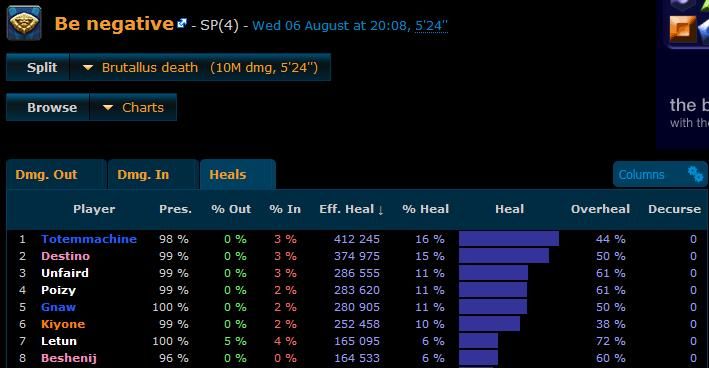Open the Columns settings button

coord(660,174)
